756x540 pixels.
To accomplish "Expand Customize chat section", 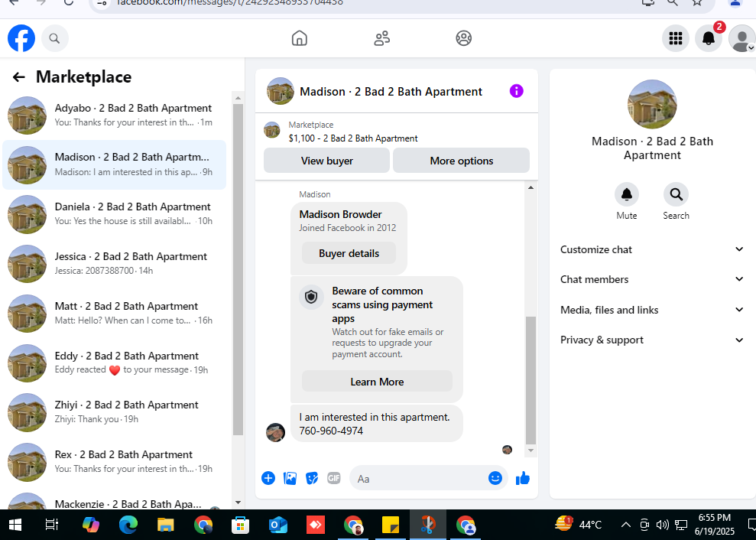I will click(652, 249).
